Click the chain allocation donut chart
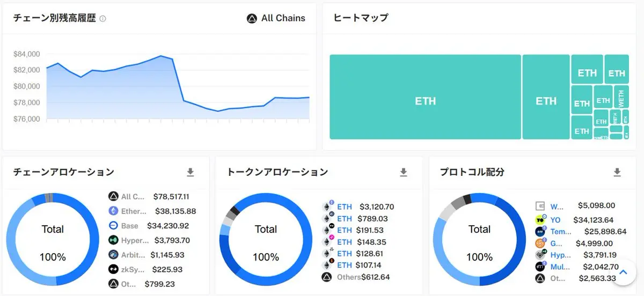644x296 pixels. [53, 239]
